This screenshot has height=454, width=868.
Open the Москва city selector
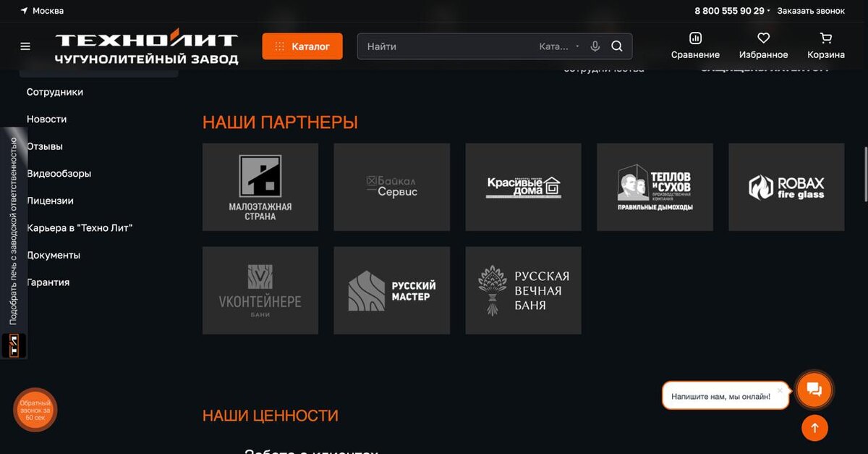point(42,11)
